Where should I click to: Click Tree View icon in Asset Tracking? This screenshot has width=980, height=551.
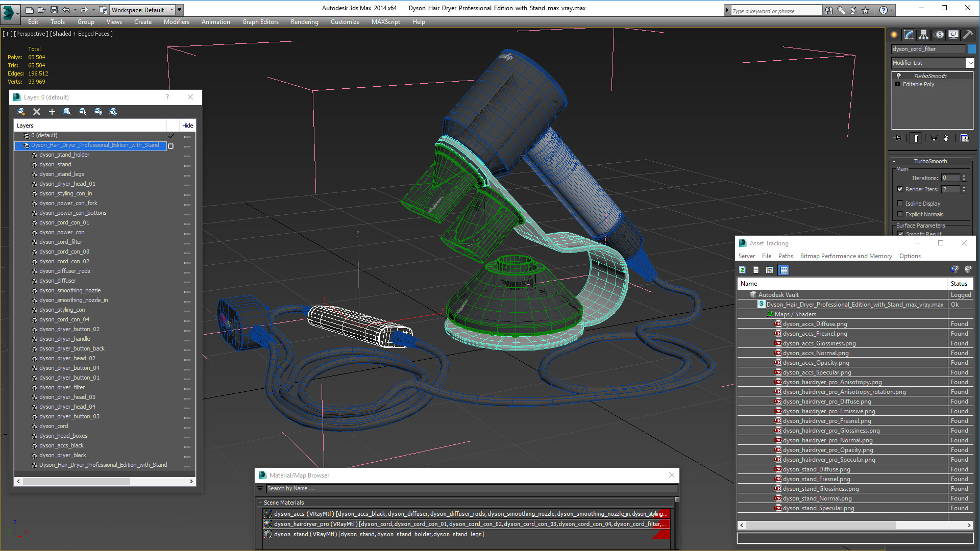click(770, 270)
